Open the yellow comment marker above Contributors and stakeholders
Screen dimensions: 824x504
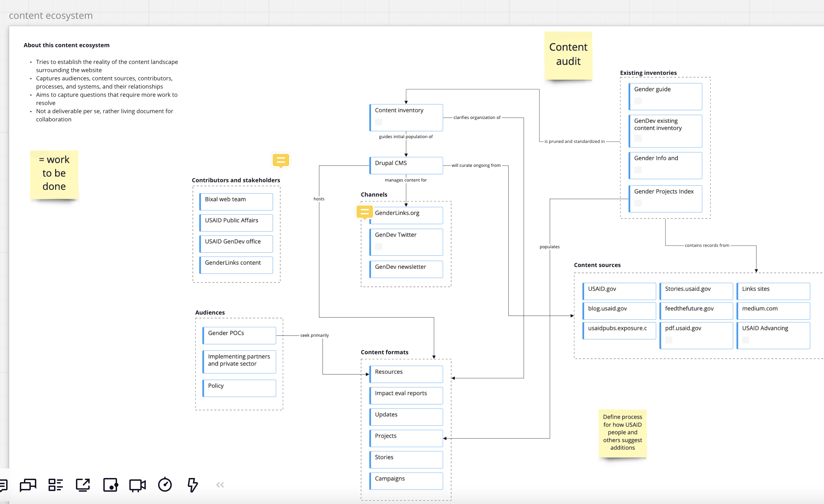281,160
